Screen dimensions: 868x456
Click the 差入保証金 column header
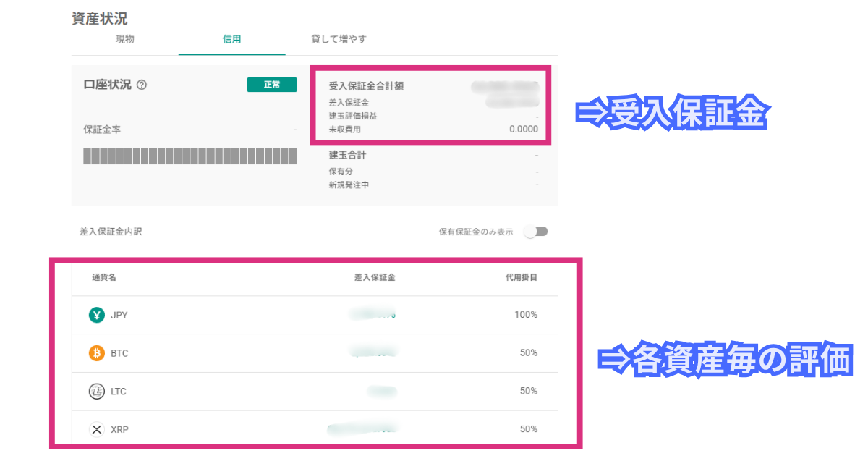[x=375, y=277]
